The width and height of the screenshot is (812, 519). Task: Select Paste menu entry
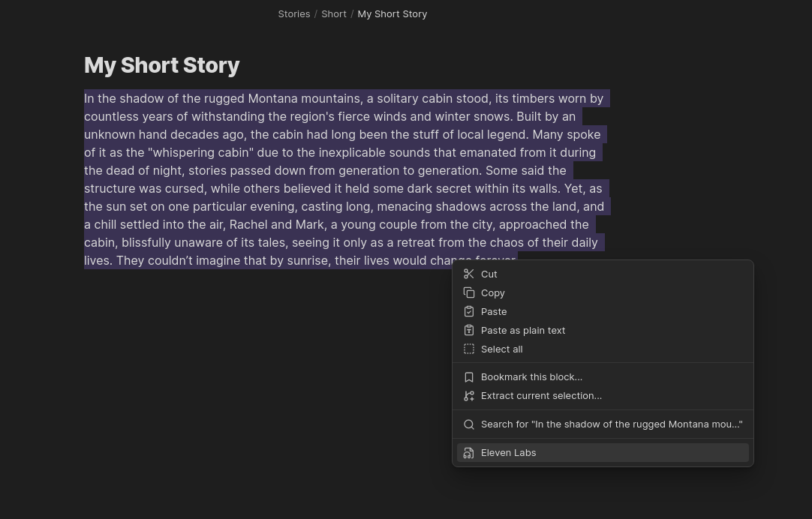[x=603, y=311]
